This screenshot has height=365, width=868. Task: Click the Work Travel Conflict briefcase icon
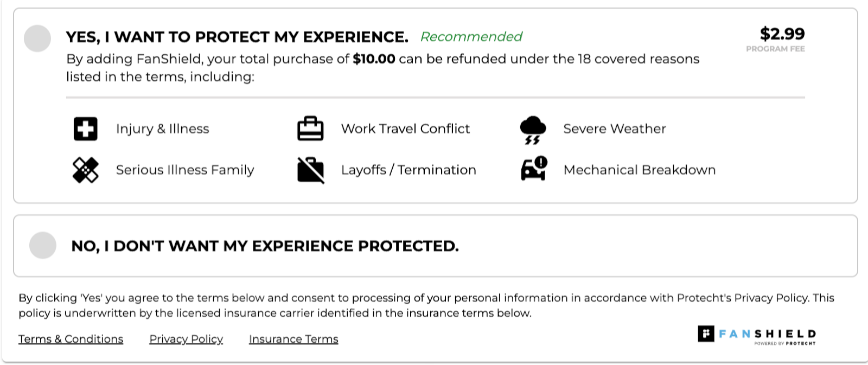[x=310, y=129]
